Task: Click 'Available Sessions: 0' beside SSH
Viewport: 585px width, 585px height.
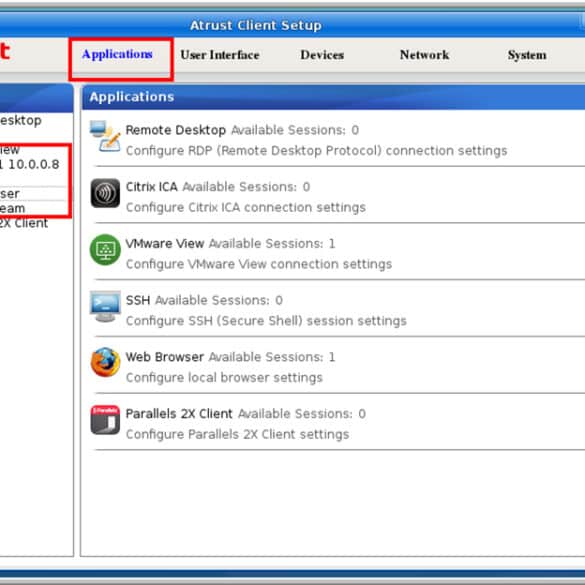Action: coord(219,300)
